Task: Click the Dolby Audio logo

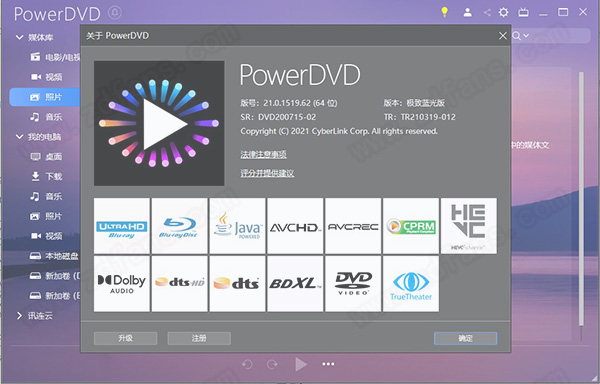Action: click(x=122, y=283)
